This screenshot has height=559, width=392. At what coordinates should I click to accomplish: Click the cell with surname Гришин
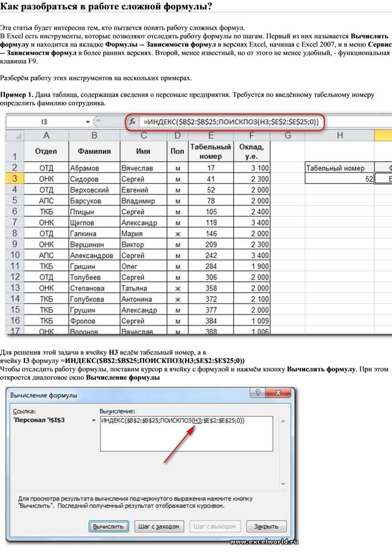(95, 266)
